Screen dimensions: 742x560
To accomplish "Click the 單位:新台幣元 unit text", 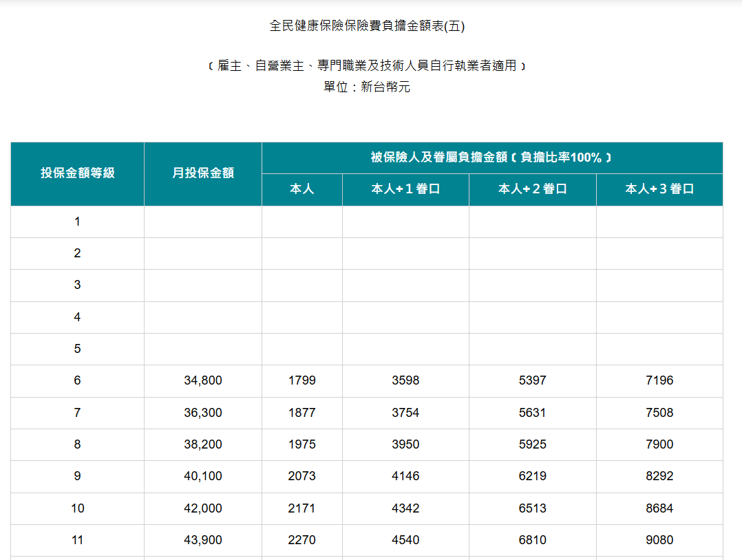I will point(367,87).
